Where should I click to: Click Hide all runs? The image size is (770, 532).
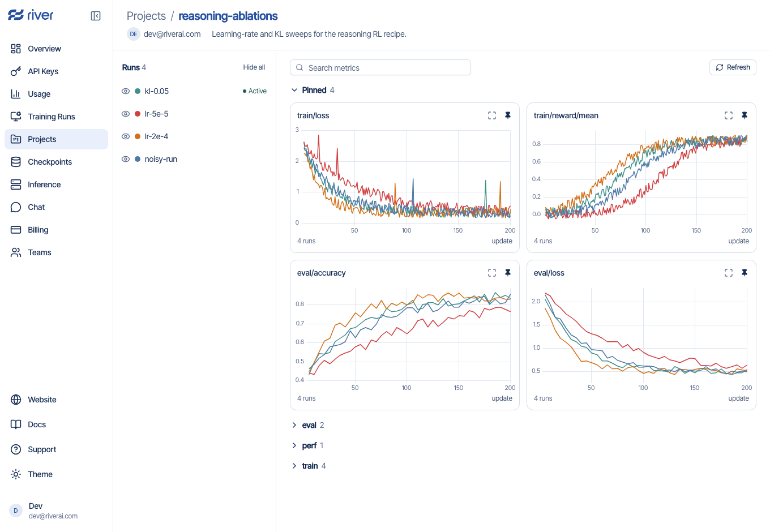pyautogui.click(x=254, y=67)
